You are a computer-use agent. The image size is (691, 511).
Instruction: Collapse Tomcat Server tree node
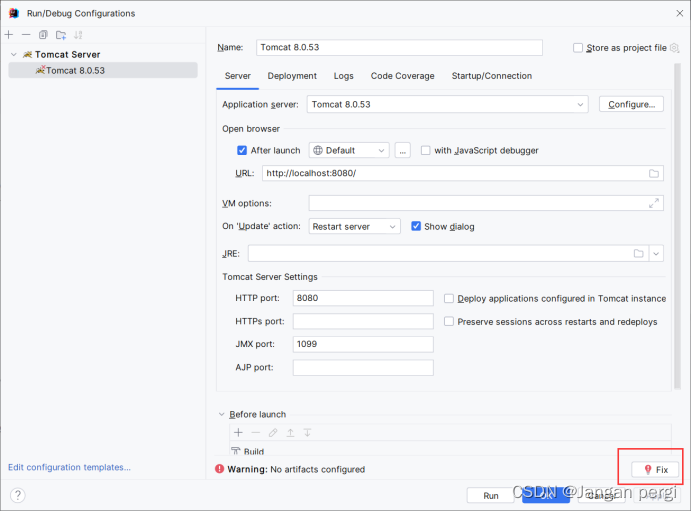[x=14, y=55]
